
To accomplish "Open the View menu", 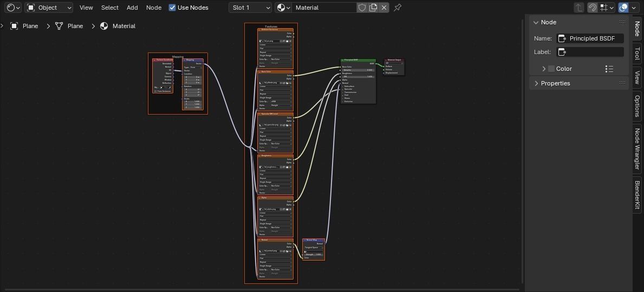I will tap(86, 8).
